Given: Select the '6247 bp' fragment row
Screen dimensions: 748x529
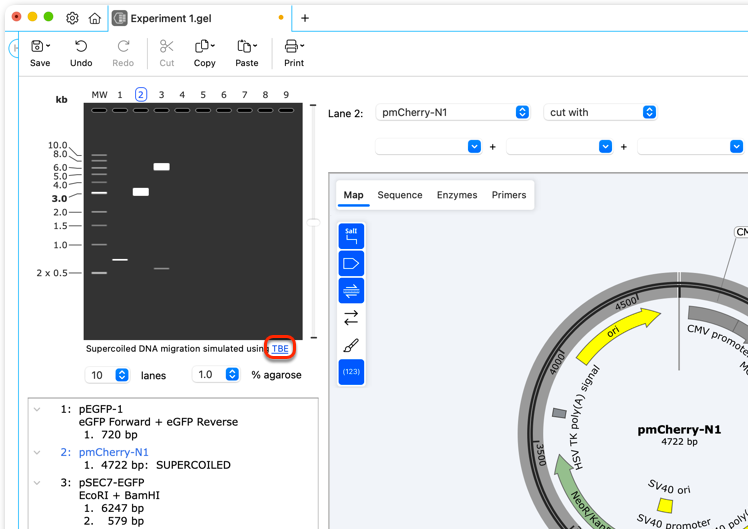Looking at the screenshot, I should pos(114,508).
